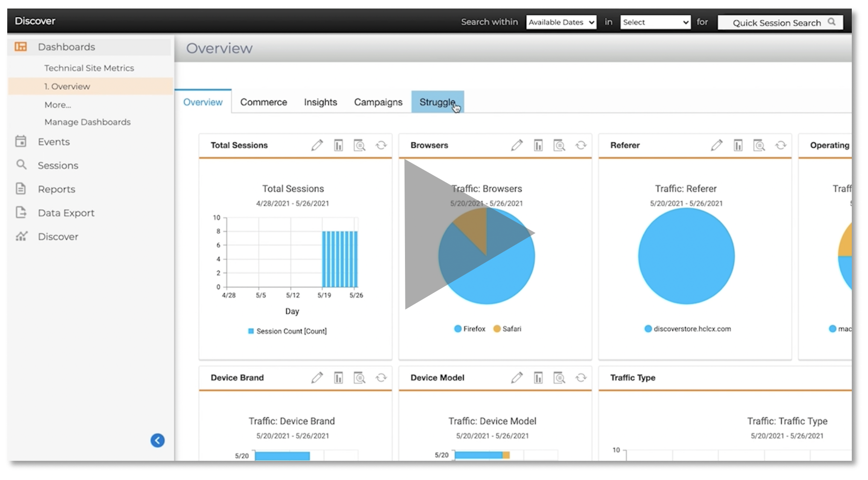Toggle Safari legend item in Browsers chart
This screenshot has height=480, width=868.
pyautogui.click(x=507, y=329)
